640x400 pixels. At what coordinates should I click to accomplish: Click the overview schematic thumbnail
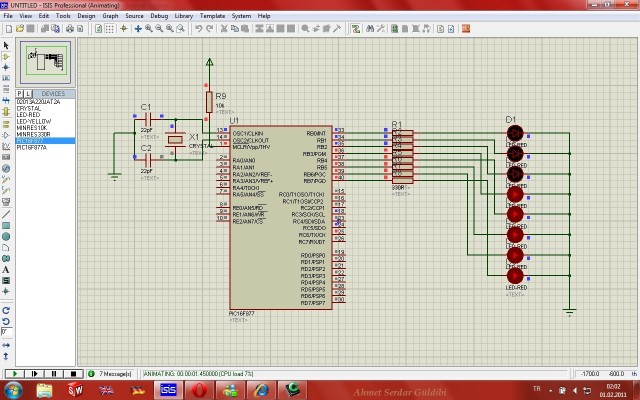[x=46, y=62]
